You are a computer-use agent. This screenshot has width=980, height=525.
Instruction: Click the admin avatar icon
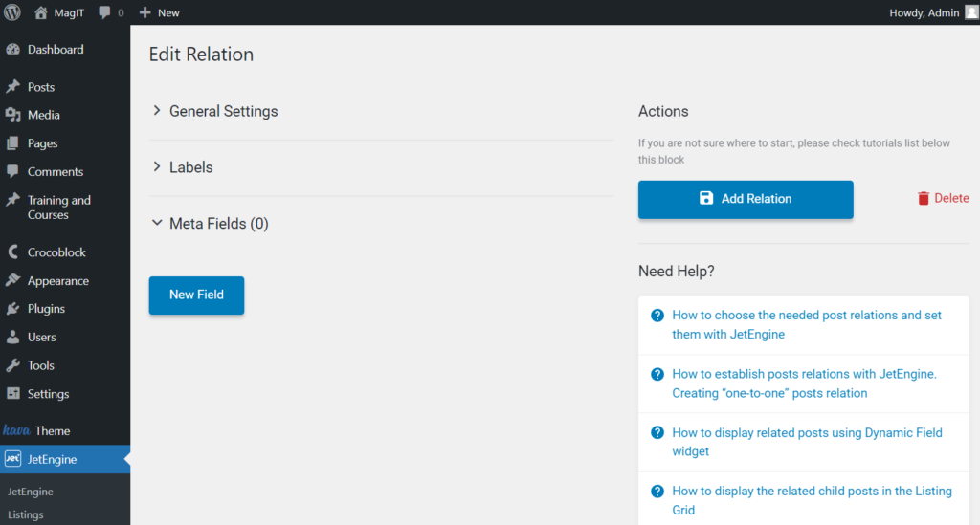pos(971,11)
